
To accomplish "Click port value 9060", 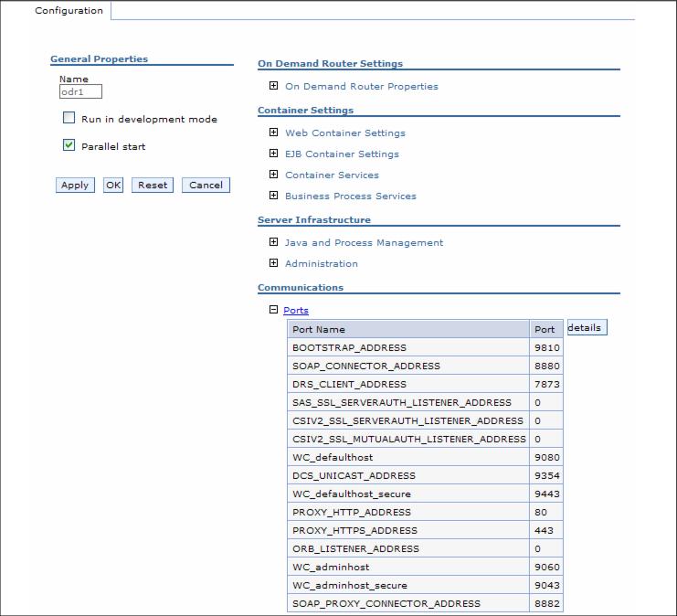I will (x=546, y=567).
